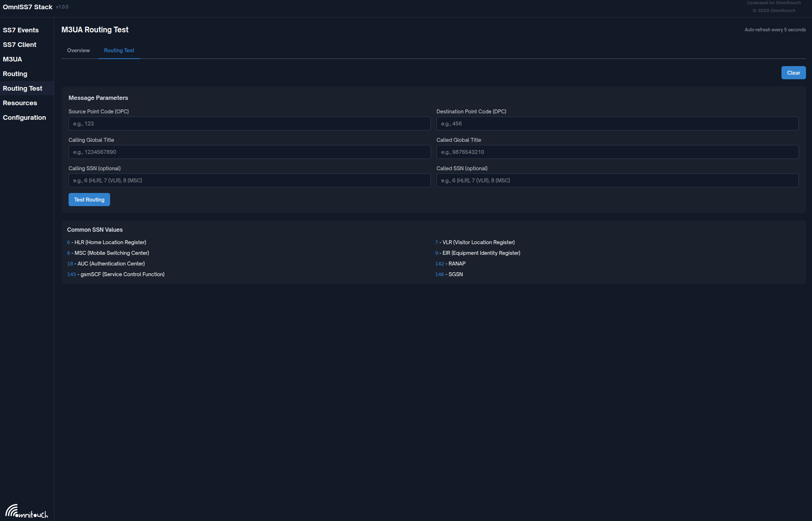Navigate to M3UA sidebar item
This screenshot has height=521, width=812.
click(x=12, y=59)
